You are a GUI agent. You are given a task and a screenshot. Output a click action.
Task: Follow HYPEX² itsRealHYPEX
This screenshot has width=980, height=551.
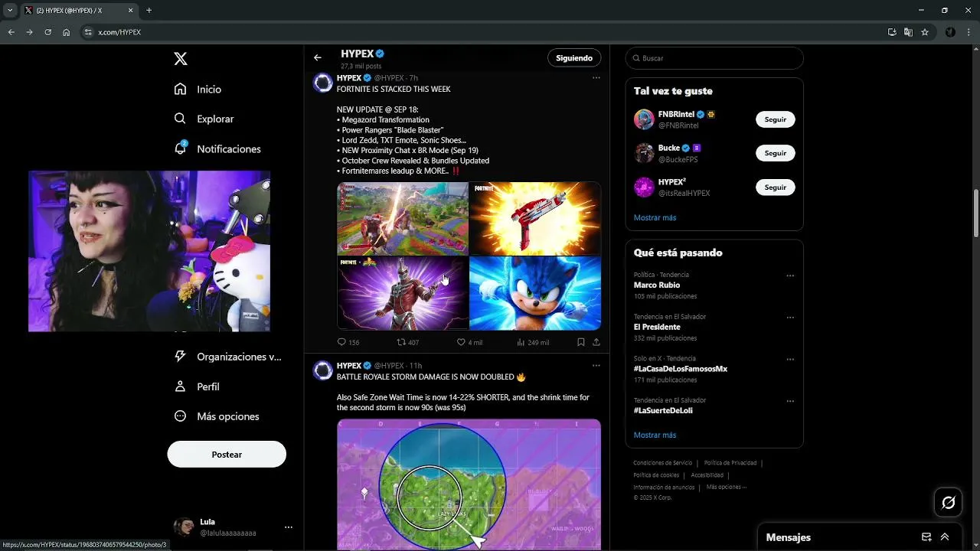click(x=775, y=187)
